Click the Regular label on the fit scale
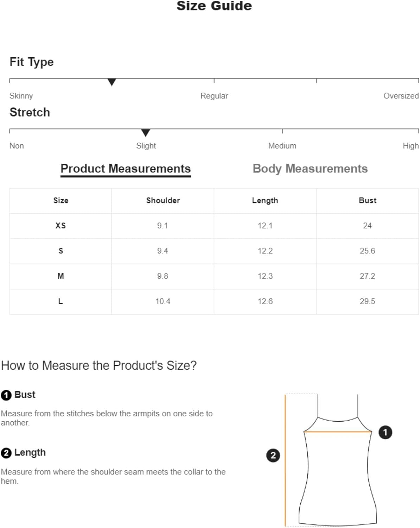The width and height of the screenshot is (420, 528). coord(214,96)
